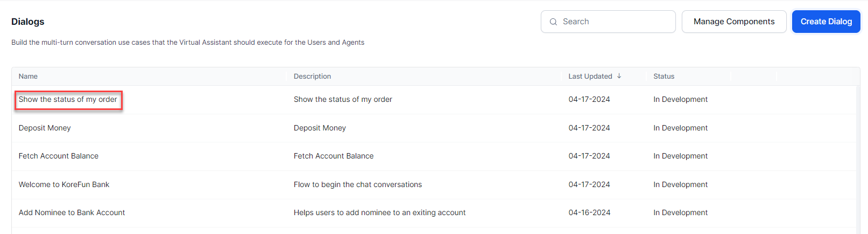This screenshot has height=234, width=868.
Task: Open "Show the status of my order" name link
Action: point(68,100)
